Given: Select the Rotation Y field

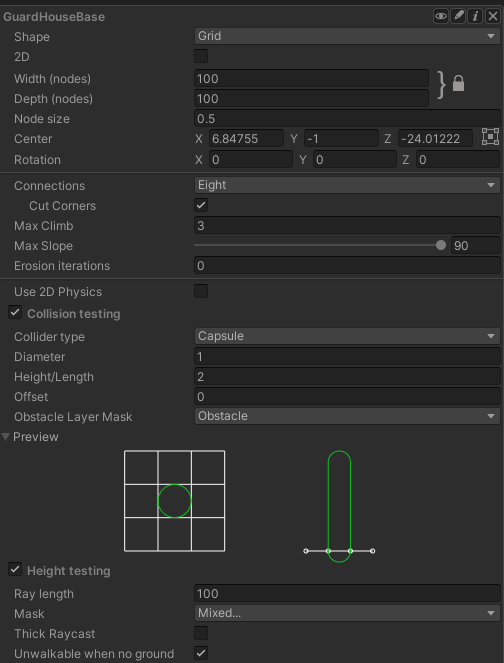Looking at the screenshot, I should tap(355, 160).
